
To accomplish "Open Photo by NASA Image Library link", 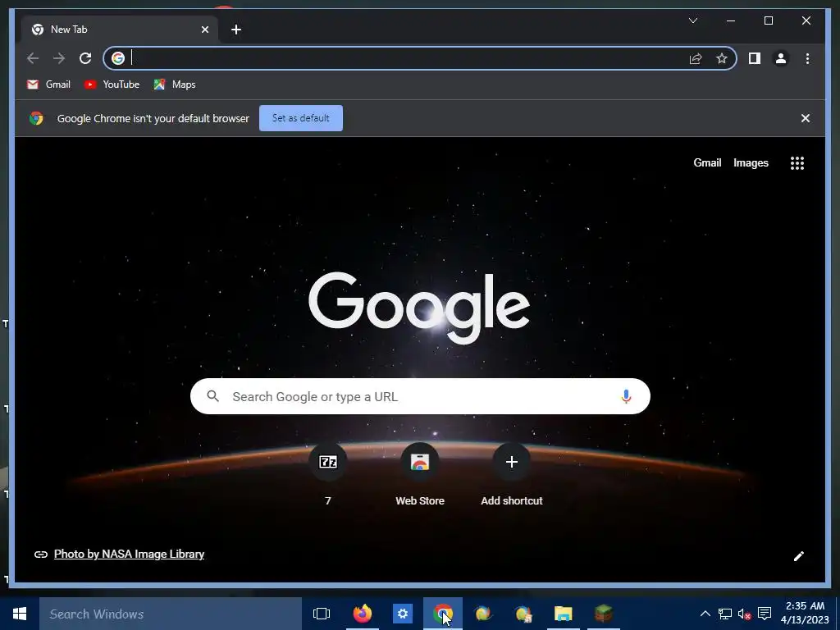I will [x=129, y=554].
